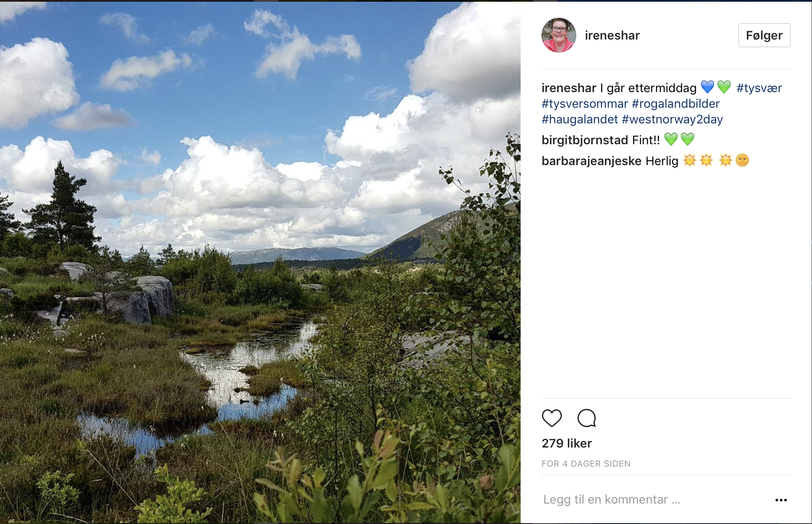
Task: Open the #westnorway2day hashtag link
Action: [x=672, y=119]
